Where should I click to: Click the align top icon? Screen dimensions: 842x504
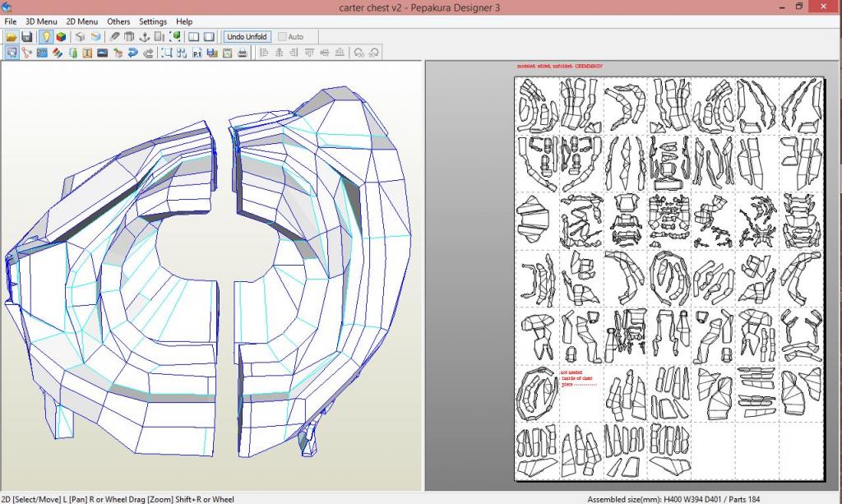pyautogui.click(x=309, y=53)
